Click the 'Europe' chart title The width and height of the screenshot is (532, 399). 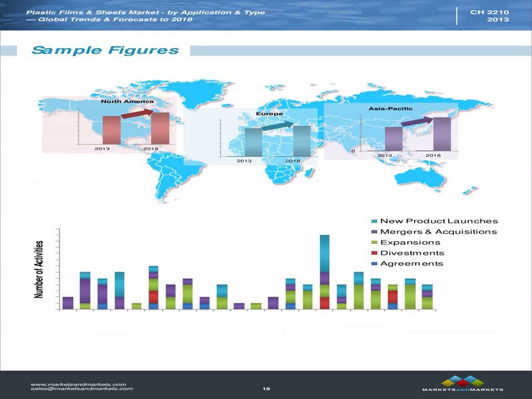coord(269,114)
